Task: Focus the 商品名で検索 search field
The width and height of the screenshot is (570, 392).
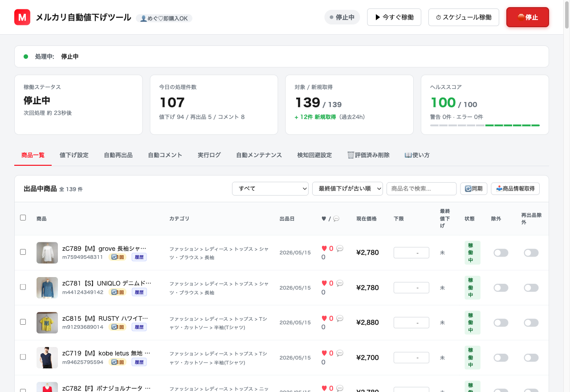Action: point(422,188)
